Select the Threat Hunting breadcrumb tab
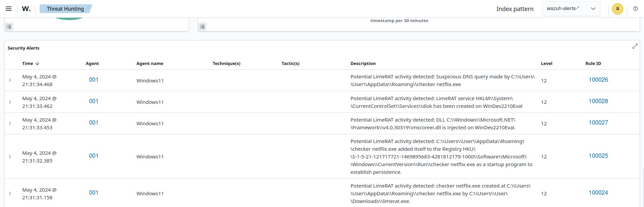644x207 pixels. tap(65, 9)
